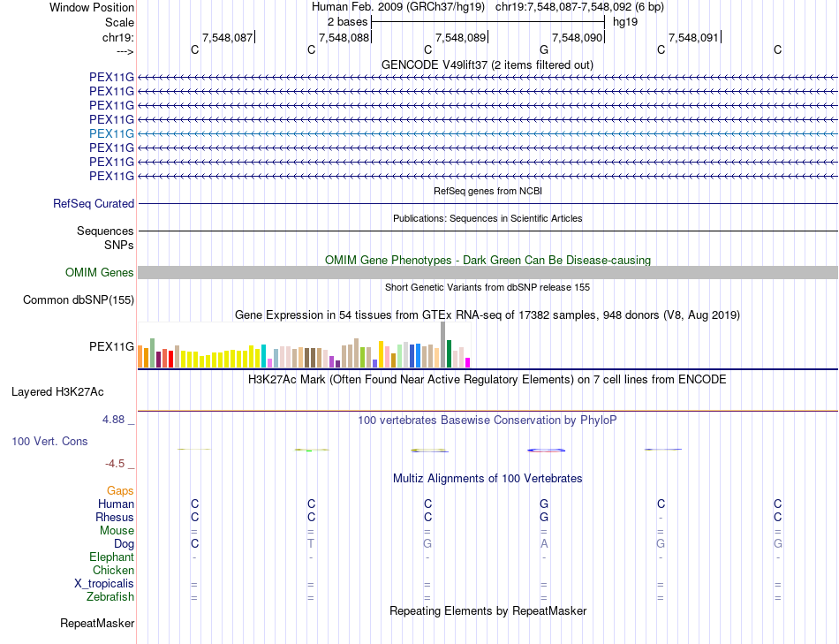839x644 pixels.
Task: Click the RepeatMasker track label
Action: click(97, 623)
